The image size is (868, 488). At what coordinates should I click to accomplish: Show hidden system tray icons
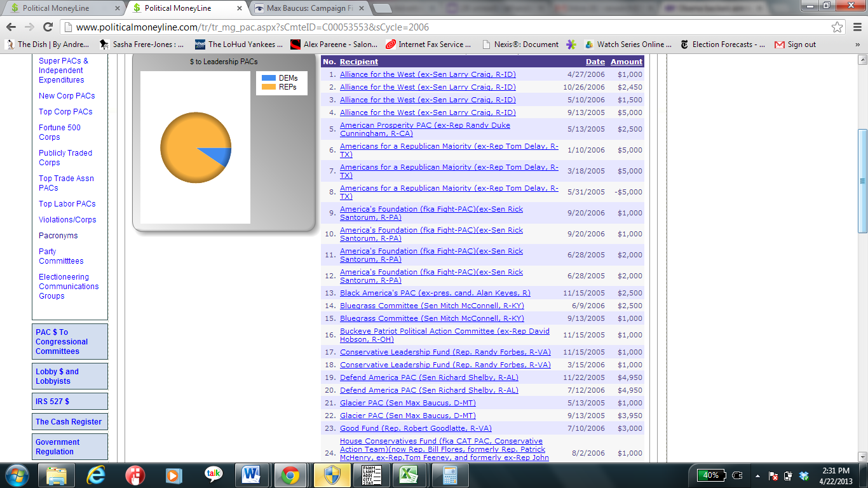(757, 475)
